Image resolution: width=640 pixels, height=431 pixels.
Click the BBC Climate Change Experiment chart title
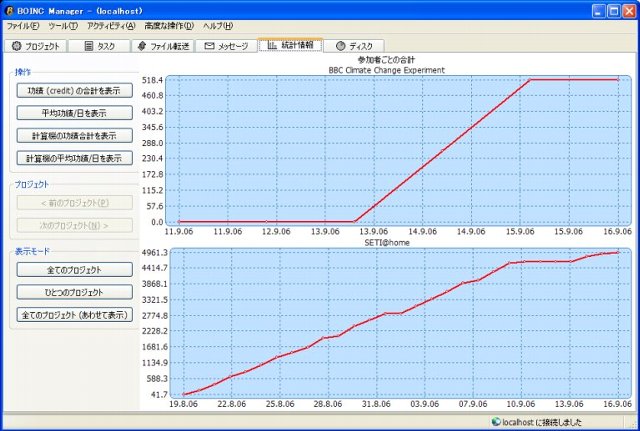point(387,70)
